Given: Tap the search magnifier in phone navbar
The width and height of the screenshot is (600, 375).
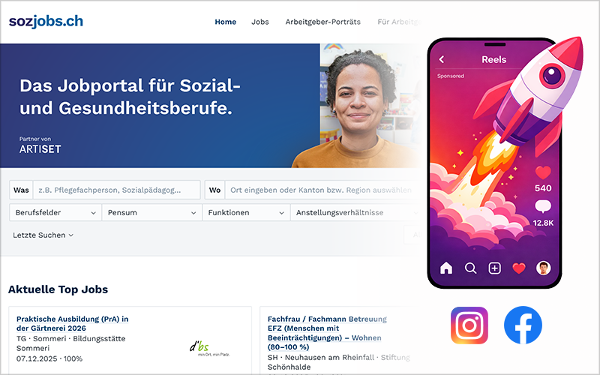Looking at the screenshot, I should click(x=471, y=268).
